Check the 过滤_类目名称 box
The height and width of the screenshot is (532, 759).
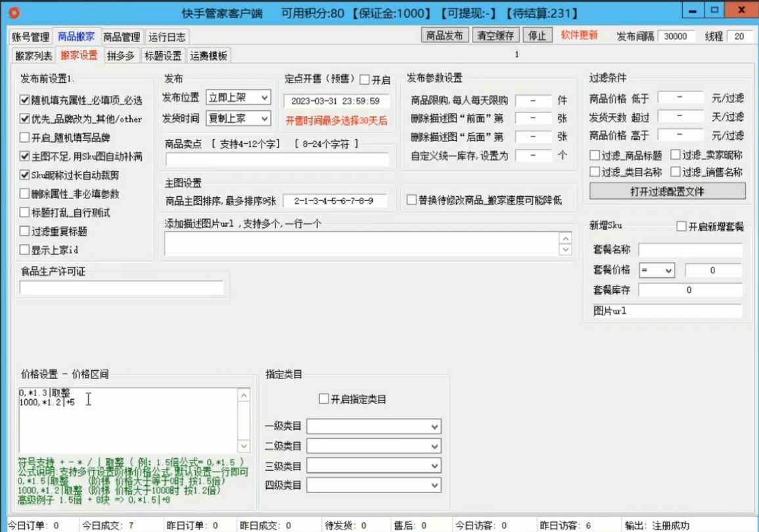(595, 171)
